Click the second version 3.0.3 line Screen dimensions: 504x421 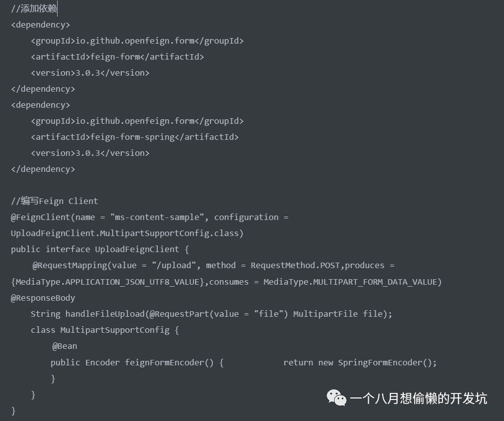[x=90, y=153]
